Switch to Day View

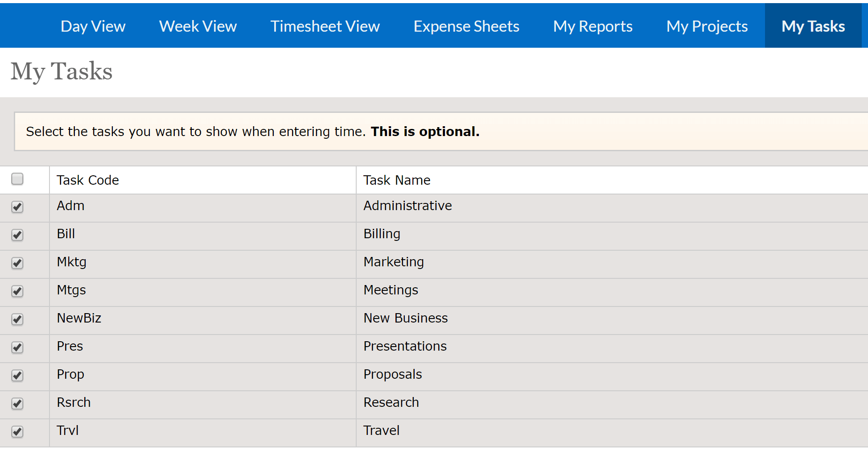click(x=93, y=26)
